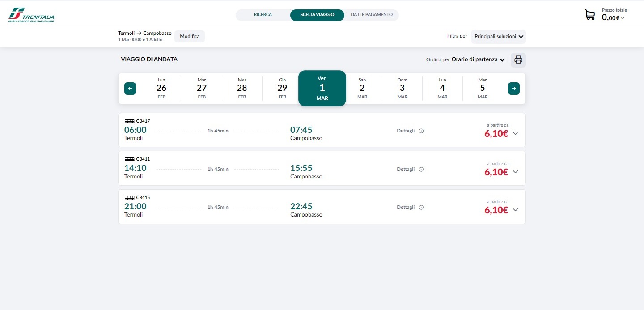This screenshot has width=644, height=310.
Task: Click the info icon on the 21:00 trip
Action: 421,208
